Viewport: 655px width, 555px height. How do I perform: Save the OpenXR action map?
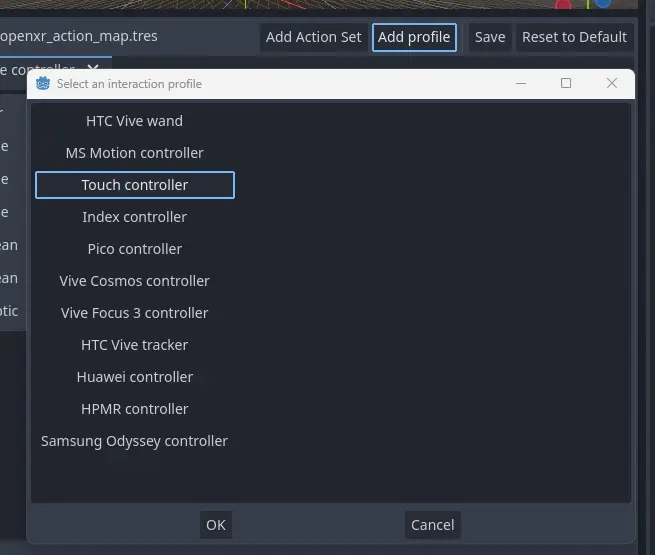[489, 37]
